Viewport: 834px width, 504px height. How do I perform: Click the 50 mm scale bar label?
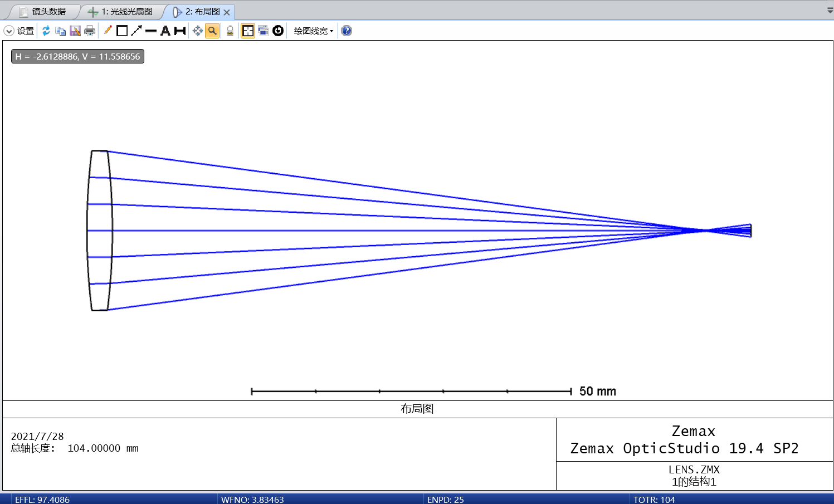pyautogui.click(x=598, y=391)
